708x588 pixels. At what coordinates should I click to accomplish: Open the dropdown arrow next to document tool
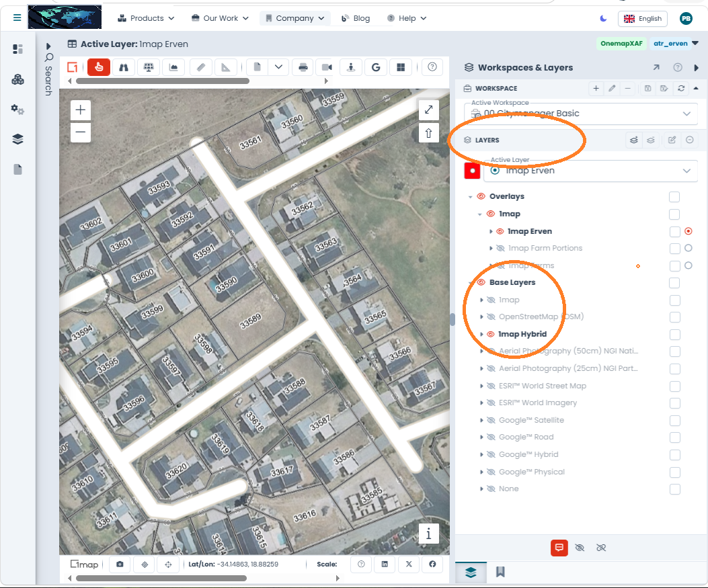click(x=278, y=67)
